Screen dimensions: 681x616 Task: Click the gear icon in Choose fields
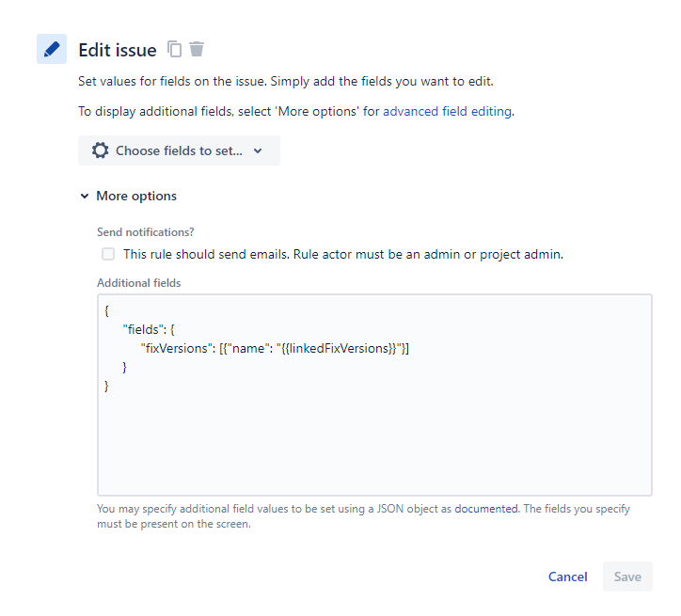(101, 150)
